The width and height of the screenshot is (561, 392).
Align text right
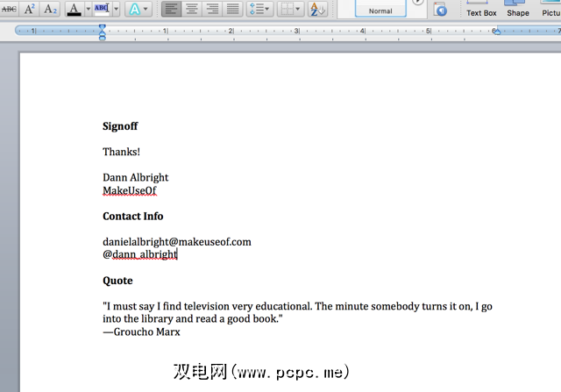click(x=212, y=9)
